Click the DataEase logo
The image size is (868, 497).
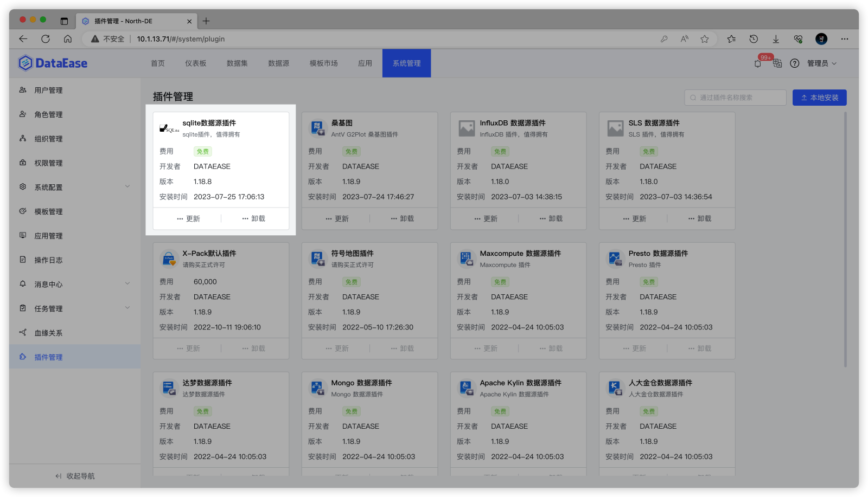click(53, 63)
